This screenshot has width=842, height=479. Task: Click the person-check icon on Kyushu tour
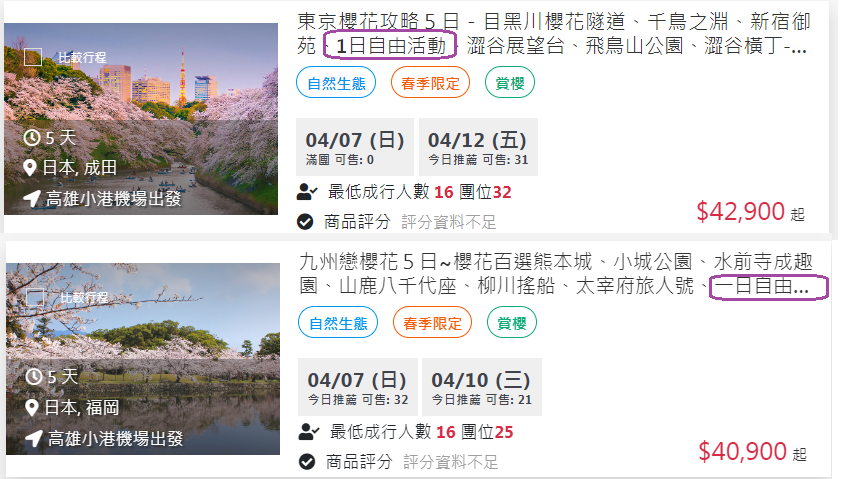tap(309, 432)
